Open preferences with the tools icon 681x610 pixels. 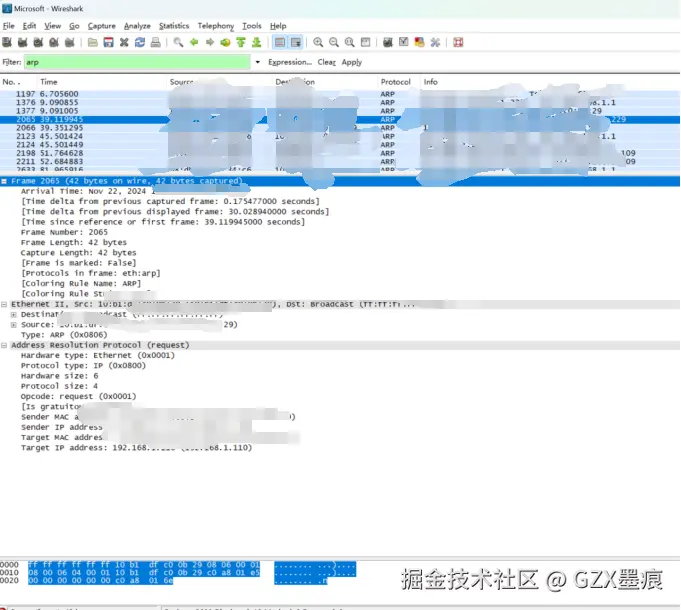(435, 42)
